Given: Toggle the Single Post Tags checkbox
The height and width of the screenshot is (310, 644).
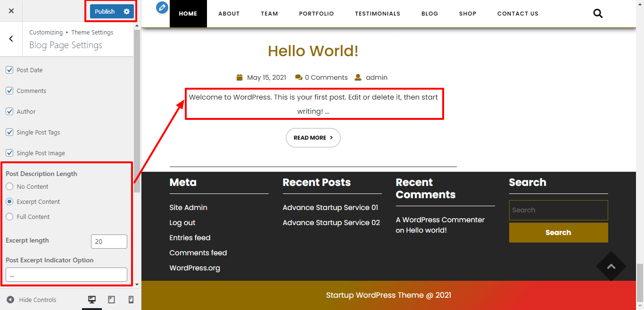Looking at the screenshot, I should 9,132.
